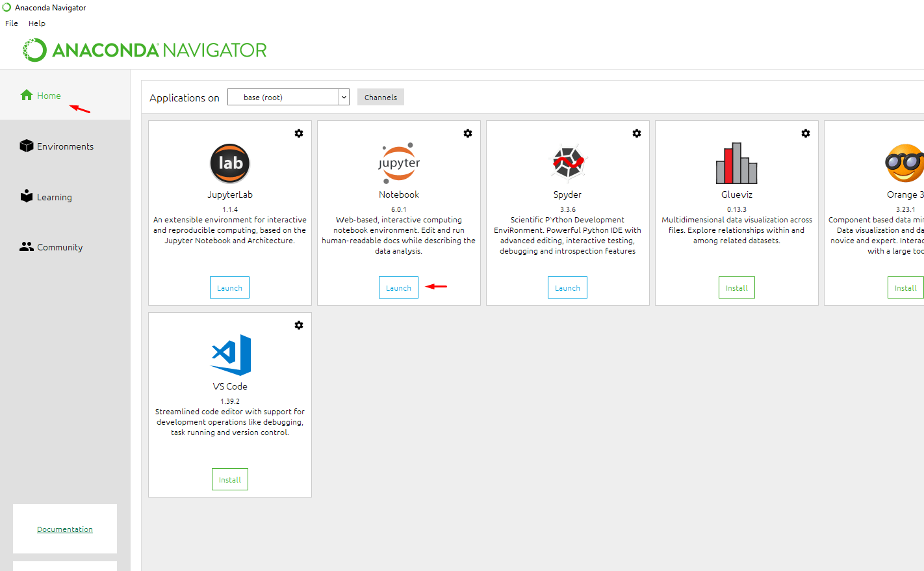Click the 'Applications on' label
Screen dimensions: 924x571
pyautogui.click(x=185, y=98)
